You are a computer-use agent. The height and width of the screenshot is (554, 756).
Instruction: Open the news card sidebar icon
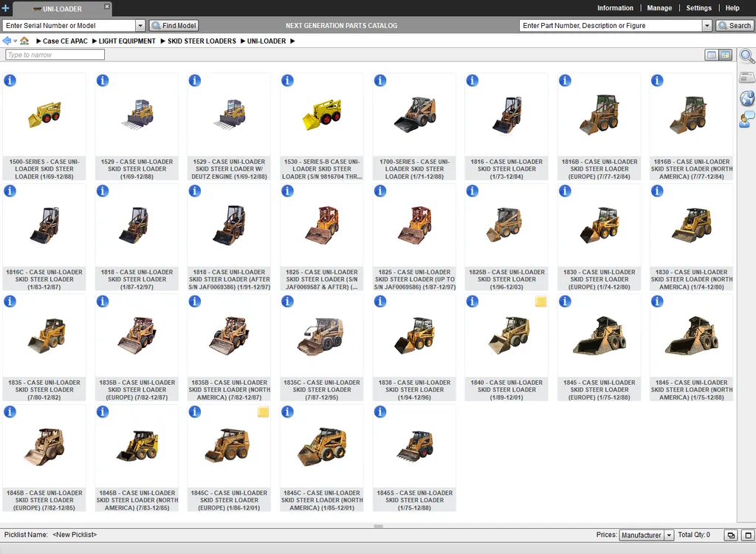coord(747,78)
